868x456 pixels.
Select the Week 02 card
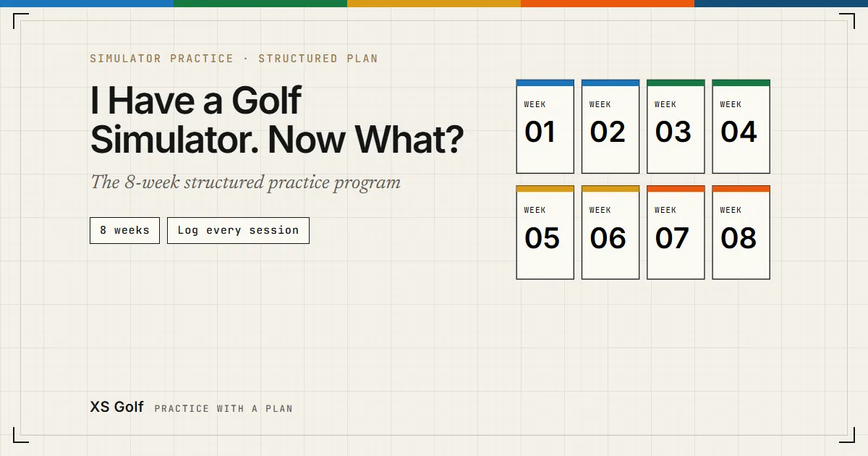point(610,127)
